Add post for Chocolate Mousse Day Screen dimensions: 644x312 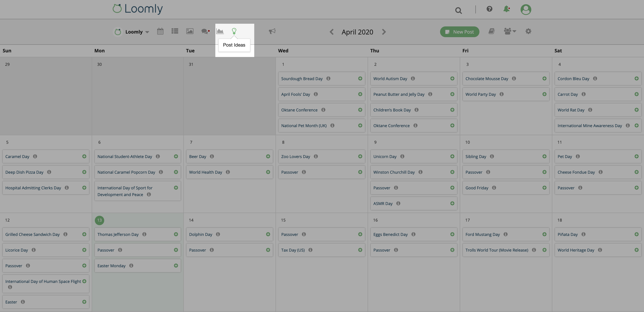click(544, 79)
